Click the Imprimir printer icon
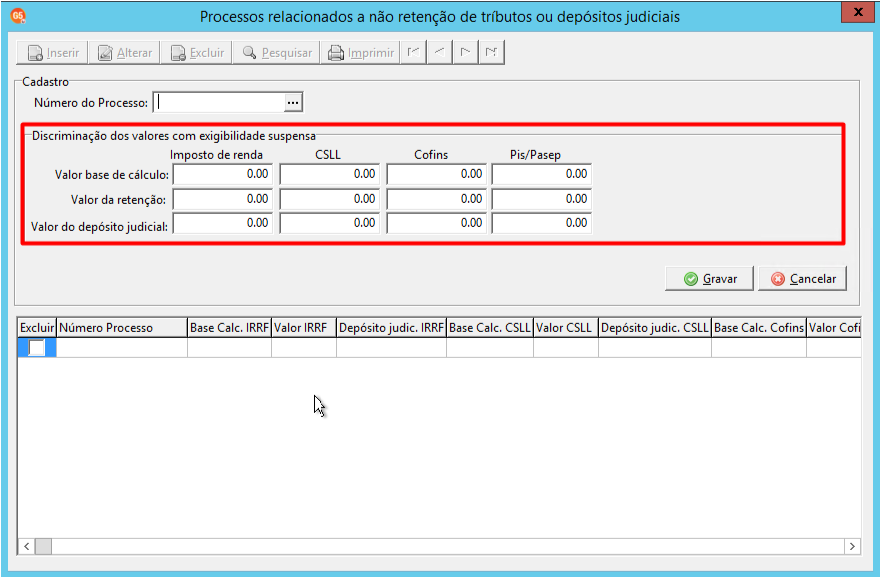 (360, 53)
